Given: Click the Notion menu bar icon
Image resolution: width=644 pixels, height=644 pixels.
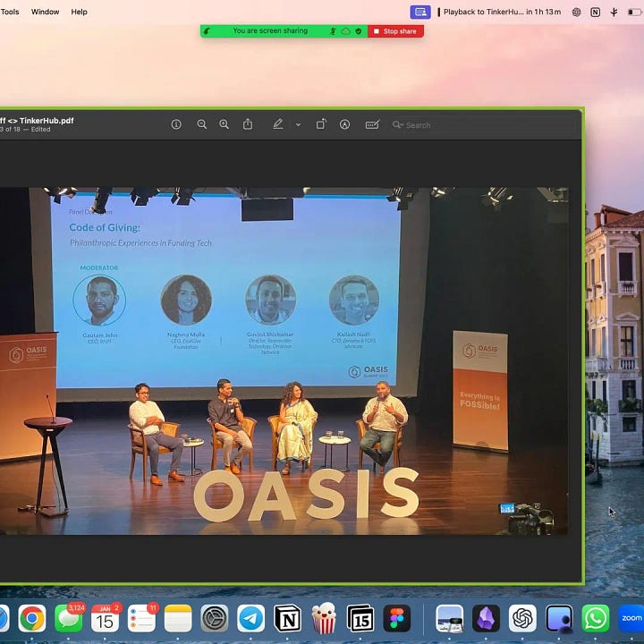Looking at the screenshot, I should 595,12.
